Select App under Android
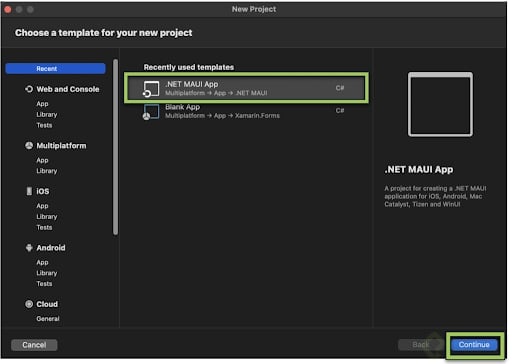This screenshot has width=512, height=364. point(42,262)
